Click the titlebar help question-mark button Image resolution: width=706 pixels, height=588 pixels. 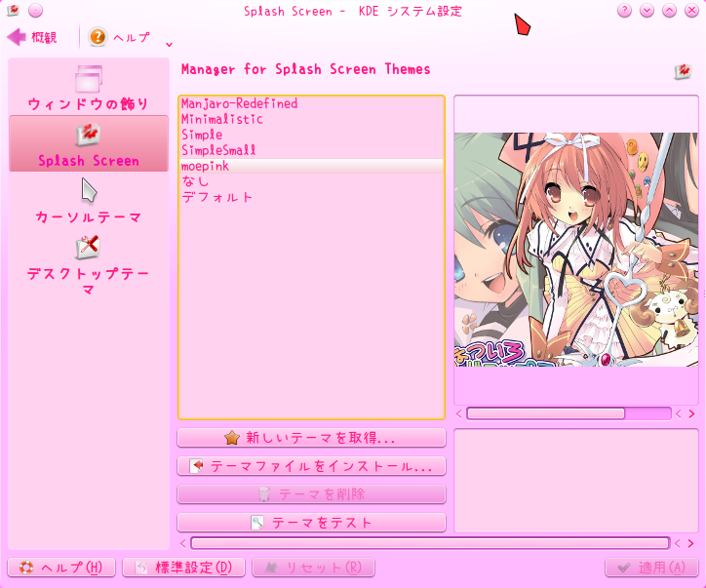(x=624, y=11)
